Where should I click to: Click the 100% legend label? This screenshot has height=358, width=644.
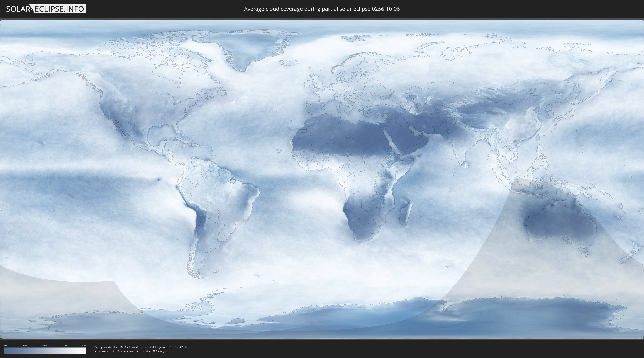coord(83,345)
